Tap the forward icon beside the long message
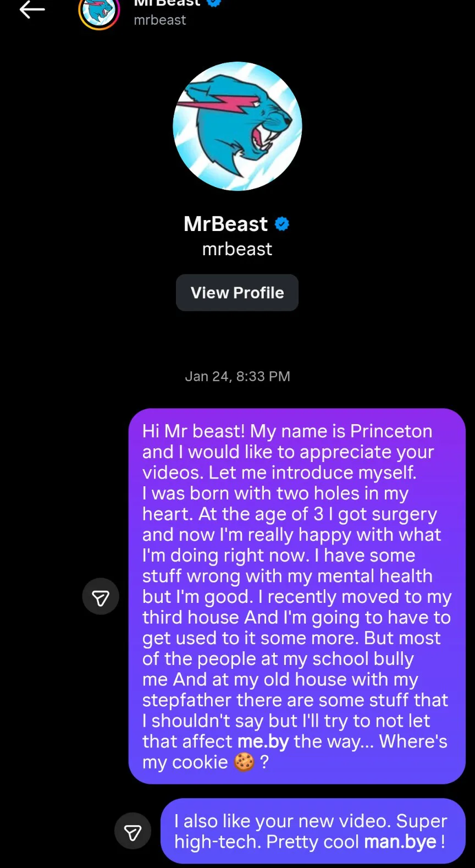This screenshot has height=868, width=475. [x=101, y=597]
